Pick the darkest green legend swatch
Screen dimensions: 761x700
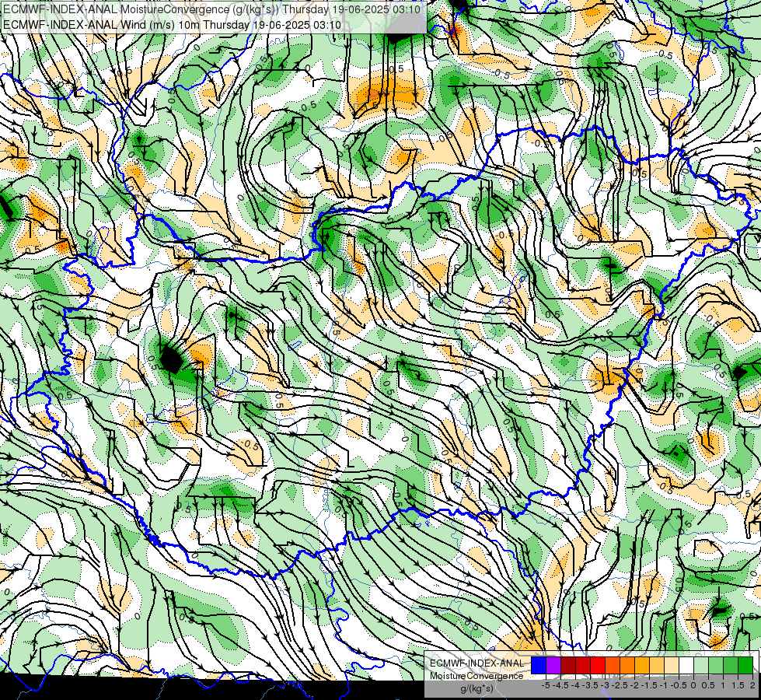click(x=745, y=666)
